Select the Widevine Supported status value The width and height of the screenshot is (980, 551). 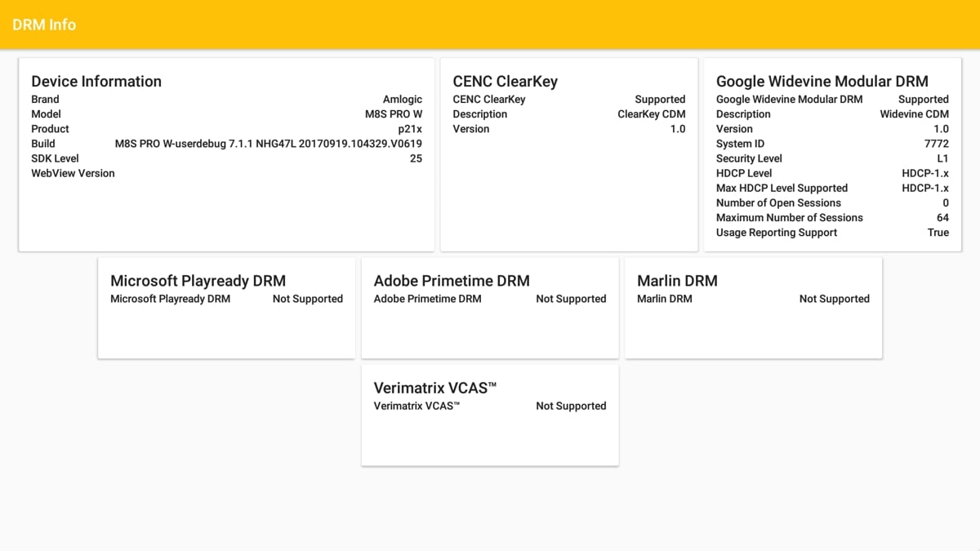(924, 100)
